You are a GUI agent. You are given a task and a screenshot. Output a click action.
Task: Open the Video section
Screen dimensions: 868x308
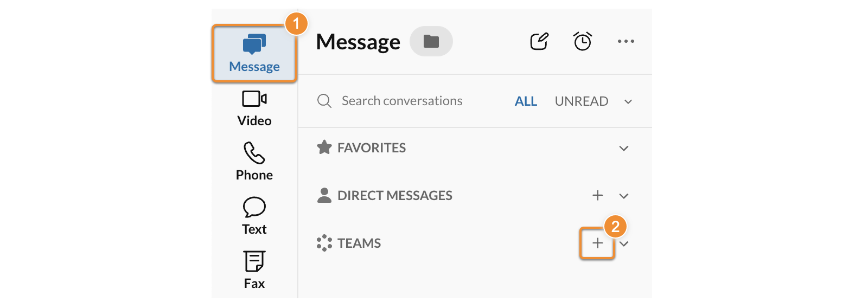pos(254,108)
